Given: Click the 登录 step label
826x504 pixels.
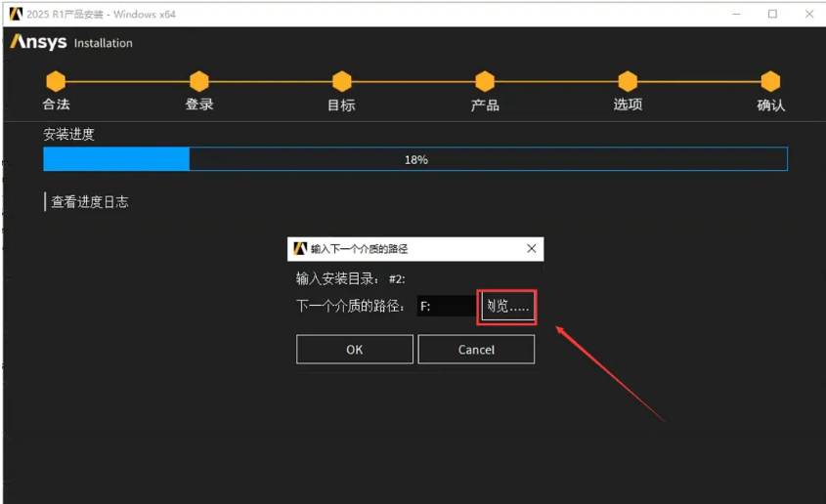Looking at the screenshot, I should tap(199, 105).
